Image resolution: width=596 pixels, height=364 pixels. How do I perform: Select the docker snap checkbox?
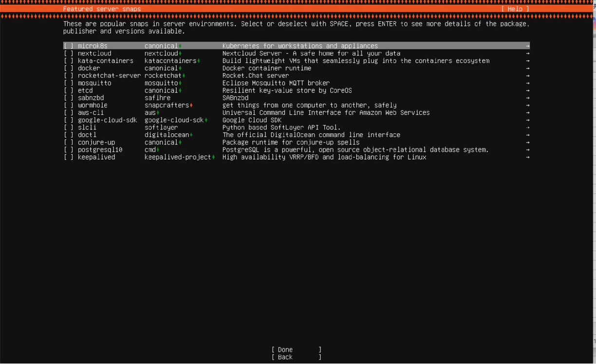(69, 68)
